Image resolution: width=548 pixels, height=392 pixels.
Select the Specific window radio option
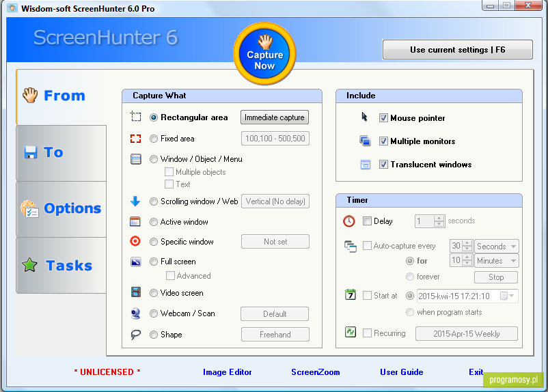pyautogui.click(x=154, y=242)
